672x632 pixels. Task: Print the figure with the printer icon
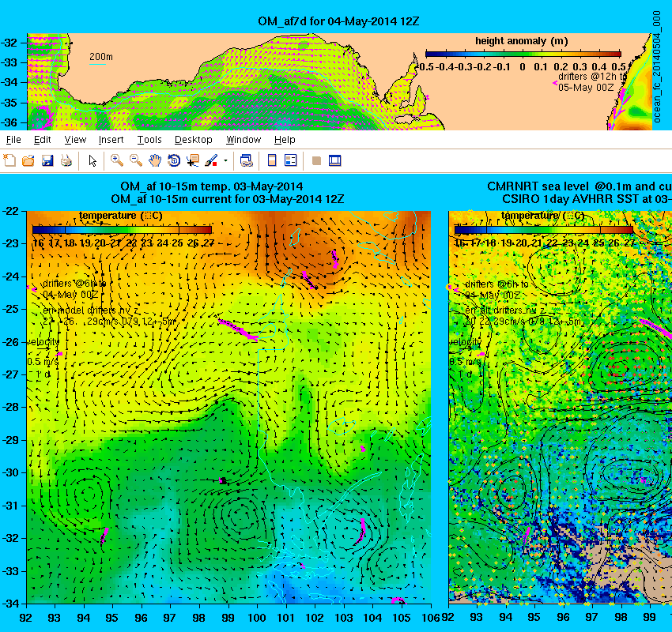coord(66,160)
